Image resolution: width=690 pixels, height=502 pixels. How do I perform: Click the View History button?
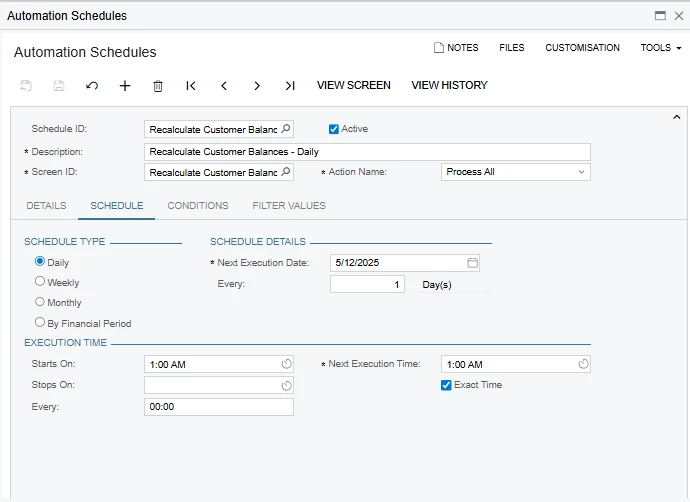click(x=449, y=85)
